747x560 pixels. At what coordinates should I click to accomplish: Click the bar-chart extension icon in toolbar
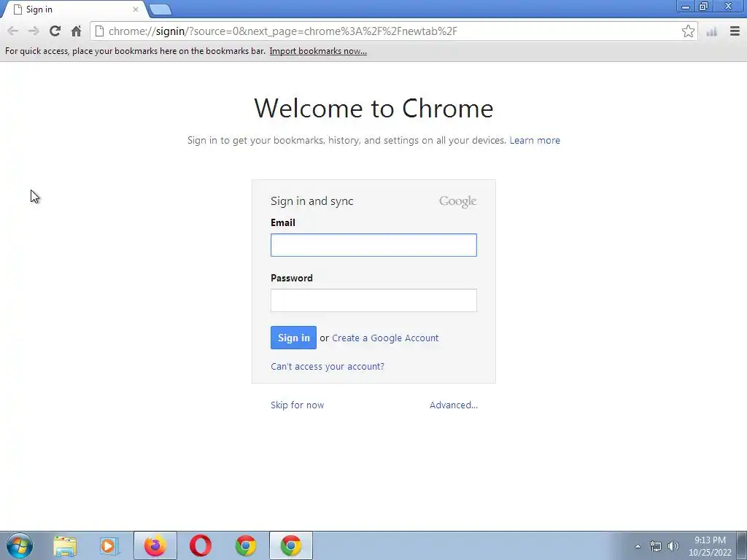712,31
